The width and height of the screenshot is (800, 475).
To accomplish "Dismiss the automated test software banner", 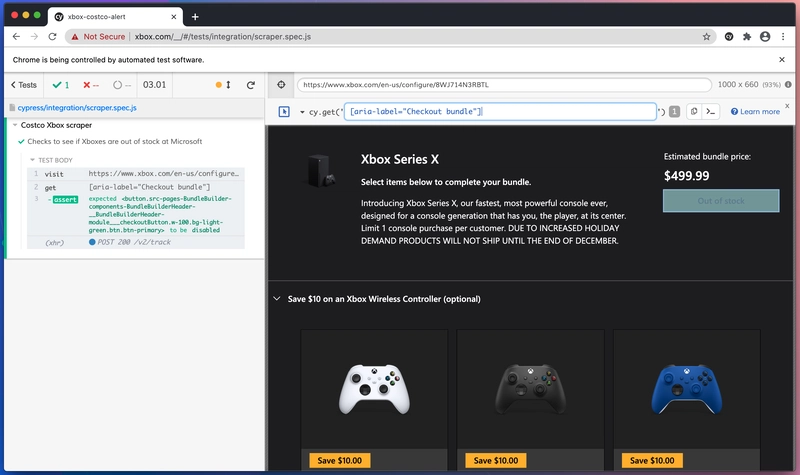I will [x=782, y=60].
